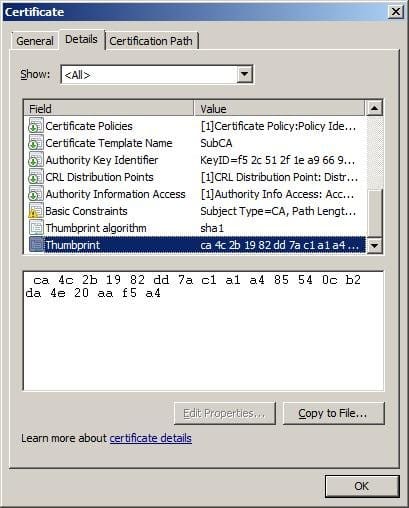This screenshot has width=409, height=508.
Task: Click the CRL Distribution Points field icon
Action: coord(36,177)
